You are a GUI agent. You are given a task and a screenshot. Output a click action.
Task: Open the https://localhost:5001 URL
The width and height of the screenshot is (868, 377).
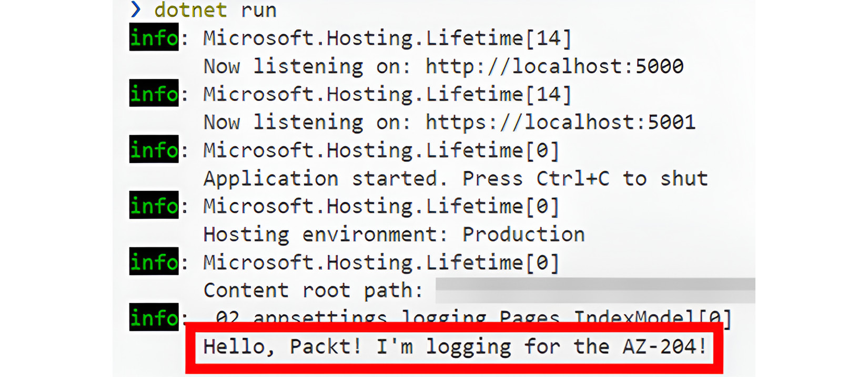click(561, 123)
